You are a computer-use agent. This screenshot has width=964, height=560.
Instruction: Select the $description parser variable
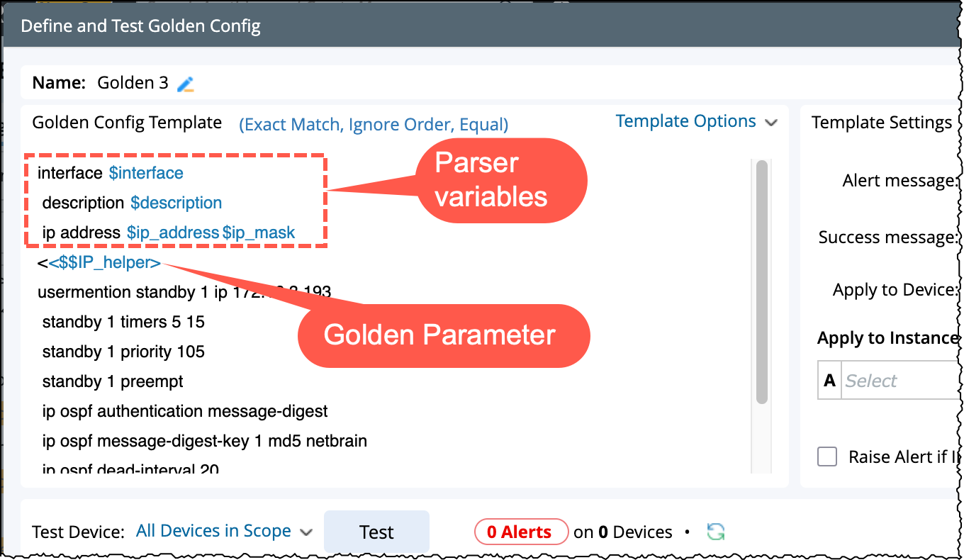tap(176, 203)
